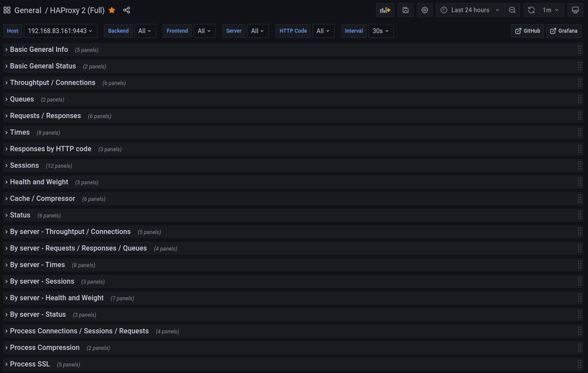Grab drag handle of By server - Times row
Viewport: 588px width, 373px height.
pos(580,265)
